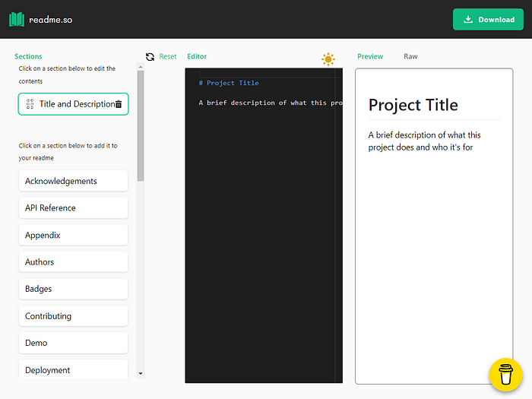The width and height of the screenshot is (532, 399).
Task: Grab the drag handle on Title and Description
Action: click(30, 104)
